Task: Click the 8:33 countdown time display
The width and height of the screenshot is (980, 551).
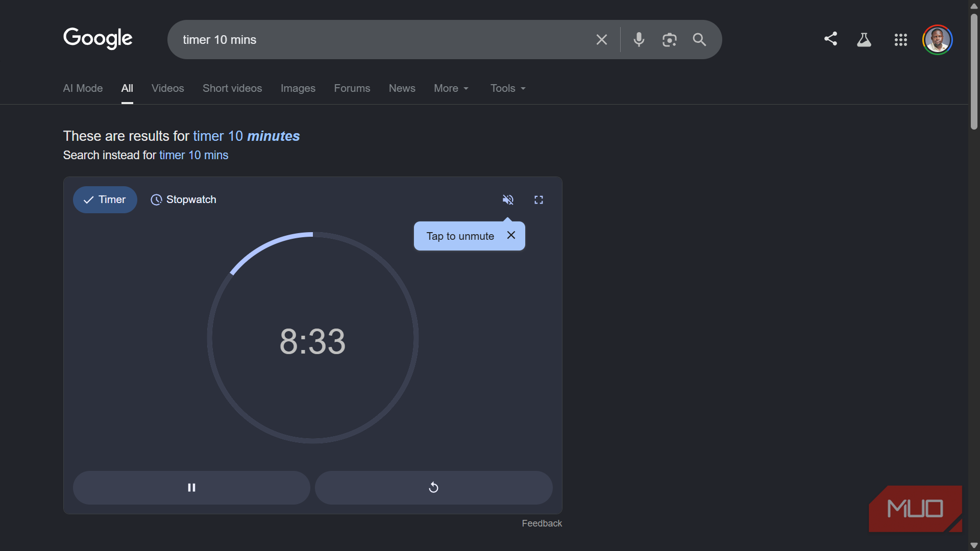Action: pos(312,341)
